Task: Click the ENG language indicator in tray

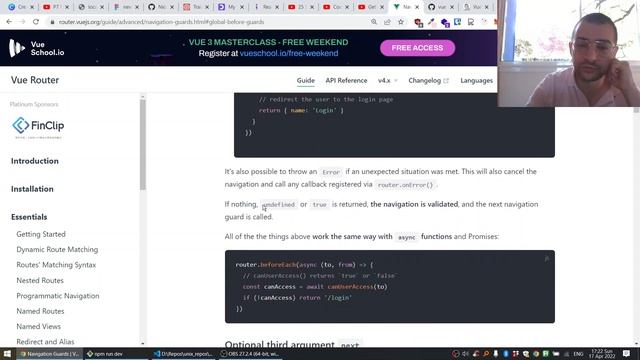Action: point(578,354)
